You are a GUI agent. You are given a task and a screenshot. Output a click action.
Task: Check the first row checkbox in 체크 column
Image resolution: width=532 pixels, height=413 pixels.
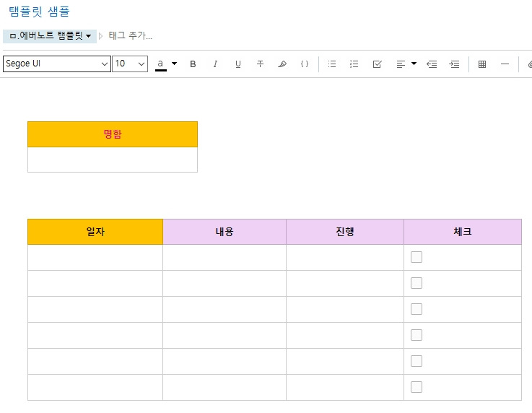(x=417, y=257)
